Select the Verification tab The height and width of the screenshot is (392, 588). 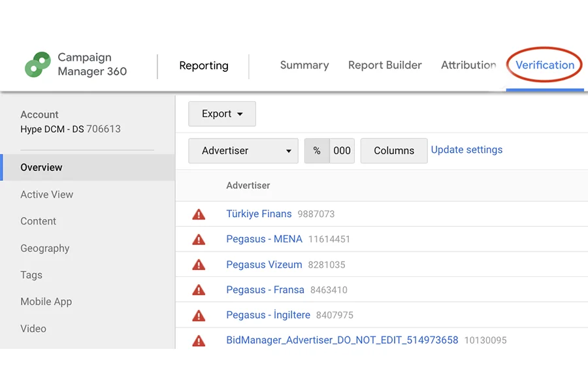coord(545,65)
